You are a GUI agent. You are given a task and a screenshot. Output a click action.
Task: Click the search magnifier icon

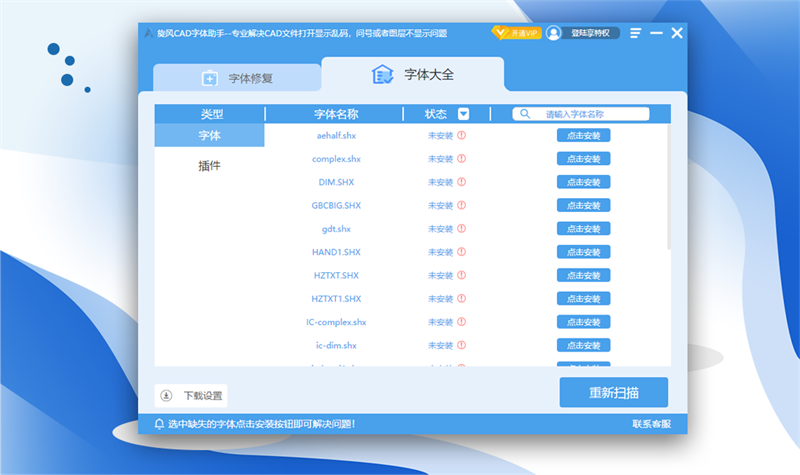tap(525, 114)
